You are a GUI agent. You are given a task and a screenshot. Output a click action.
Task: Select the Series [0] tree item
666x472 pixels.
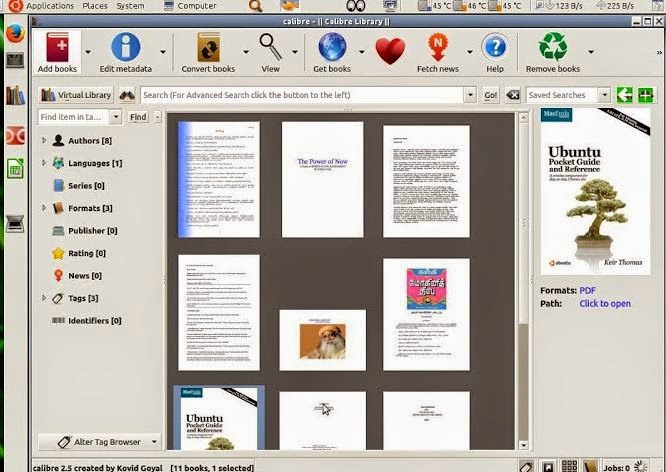tap(79, 186)
